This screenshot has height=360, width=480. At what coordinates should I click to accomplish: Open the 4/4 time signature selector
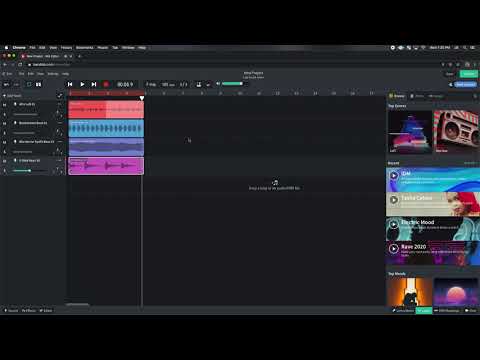point(184,84)
